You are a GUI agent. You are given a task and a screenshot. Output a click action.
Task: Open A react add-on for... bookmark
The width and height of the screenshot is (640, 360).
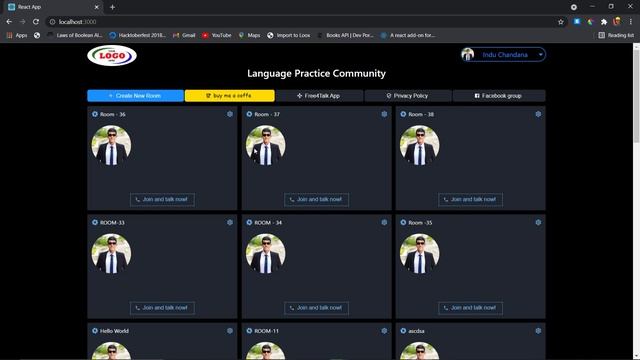click(408, 36)
